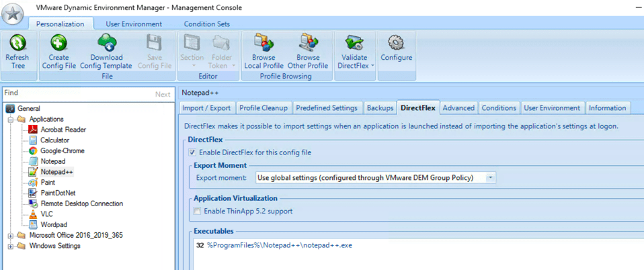Click the Next search button
The image size is (644, 270).
point(163,94)
